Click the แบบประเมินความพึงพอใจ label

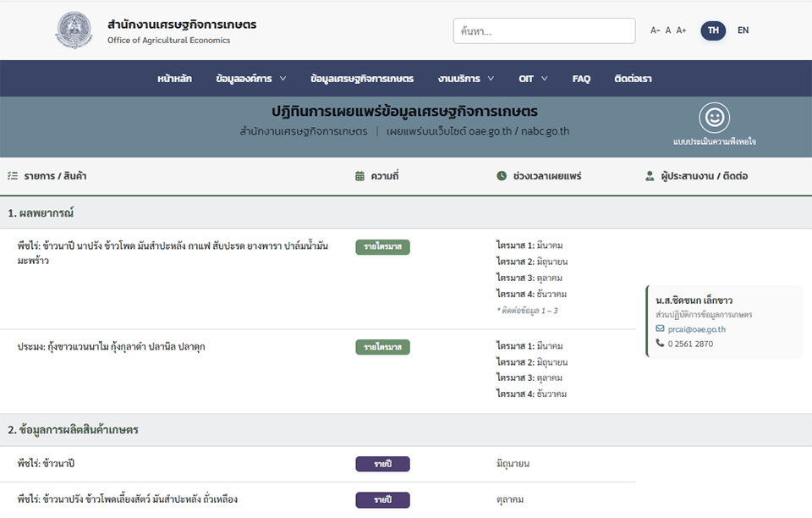714,141
